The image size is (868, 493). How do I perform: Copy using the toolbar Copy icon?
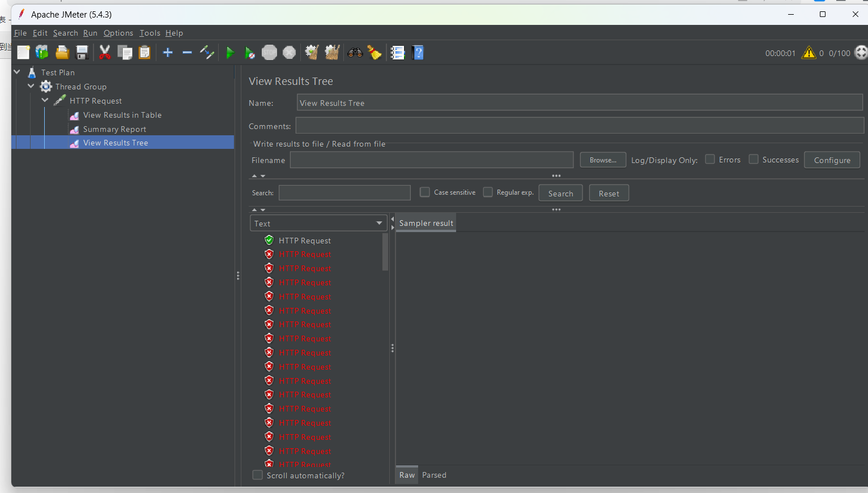tap(125, 53)
